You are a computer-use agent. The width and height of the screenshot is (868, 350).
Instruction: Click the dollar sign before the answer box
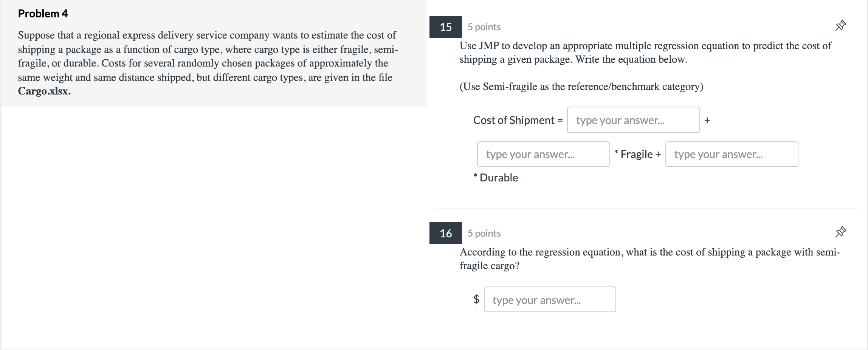476,299
